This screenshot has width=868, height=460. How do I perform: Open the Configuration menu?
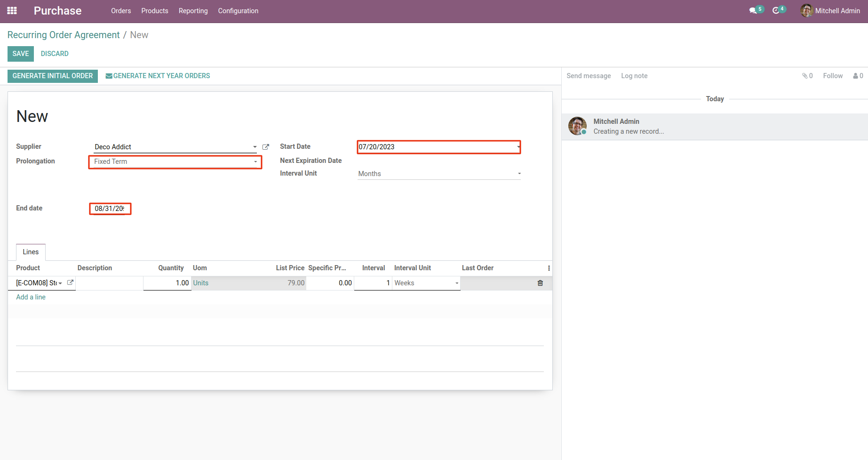(x=238, y=11)
